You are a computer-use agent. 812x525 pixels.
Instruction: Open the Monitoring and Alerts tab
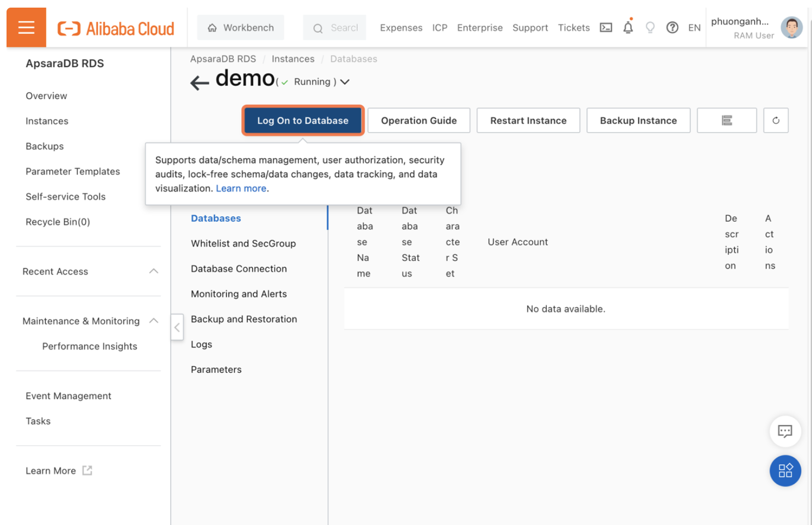[x=239, y=293]
